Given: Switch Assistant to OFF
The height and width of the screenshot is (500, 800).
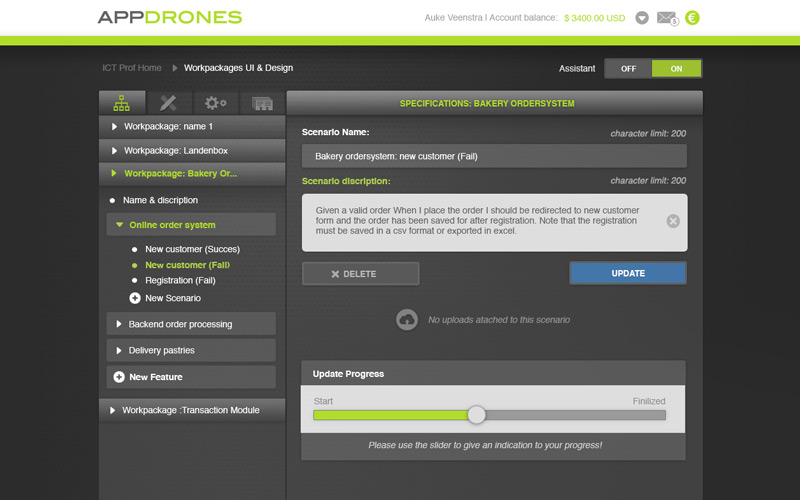Looking at the screenshot, I should coord(628,68).
